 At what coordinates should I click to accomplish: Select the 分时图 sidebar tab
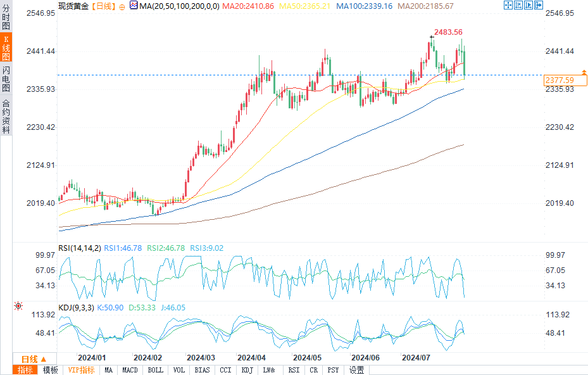click(6, 16)
